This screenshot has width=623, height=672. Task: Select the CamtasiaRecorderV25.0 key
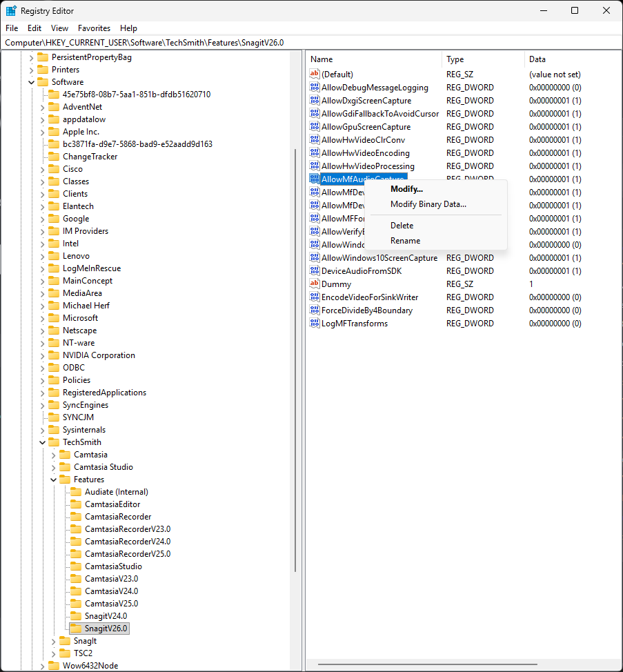click(127, 553)
